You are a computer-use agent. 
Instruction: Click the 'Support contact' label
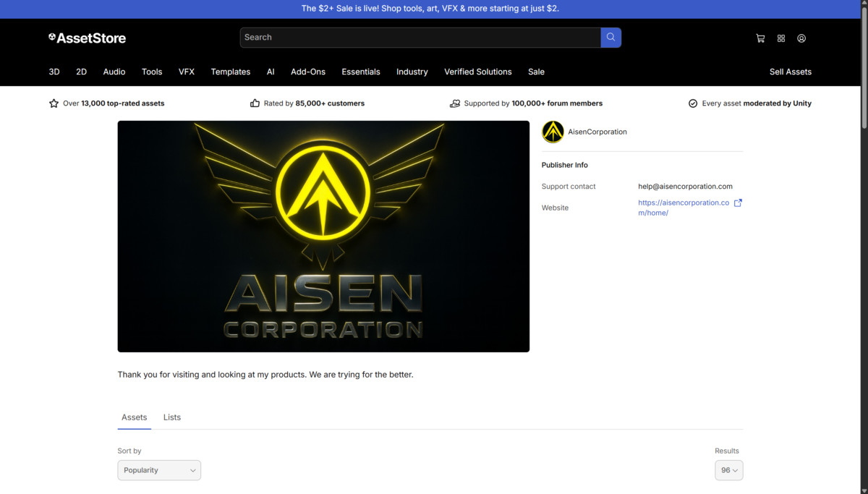[x=569, y=187]
